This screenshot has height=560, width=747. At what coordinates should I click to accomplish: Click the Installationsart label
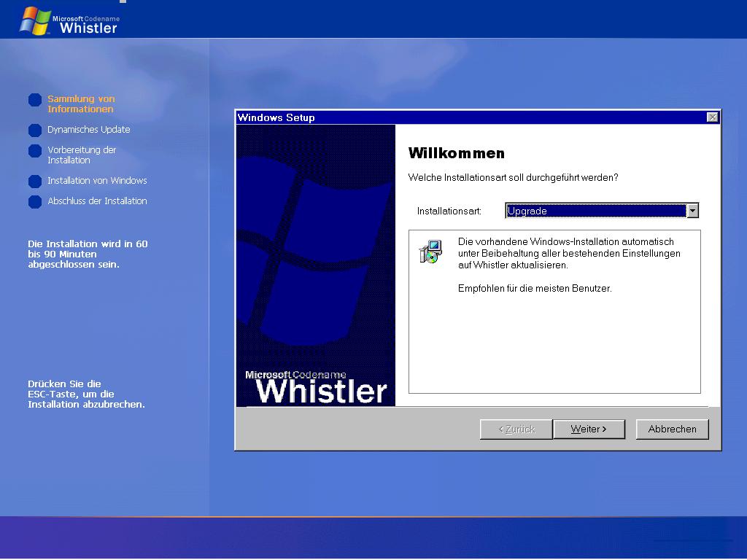[x=449, y=211]
